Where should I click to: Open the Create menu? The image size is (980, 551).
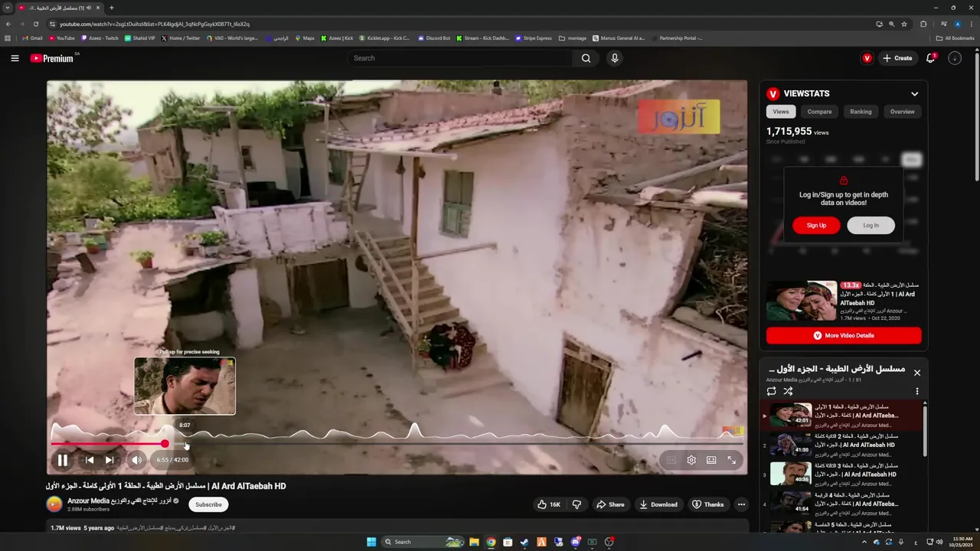click(897, 58)
